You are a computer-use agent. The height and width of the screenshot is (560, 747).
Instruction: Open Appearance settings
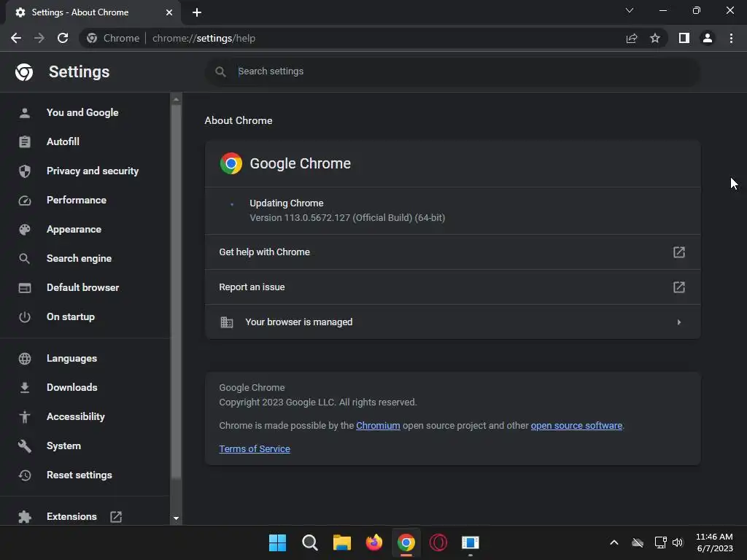pyautogui.click(x=74, y=229)
